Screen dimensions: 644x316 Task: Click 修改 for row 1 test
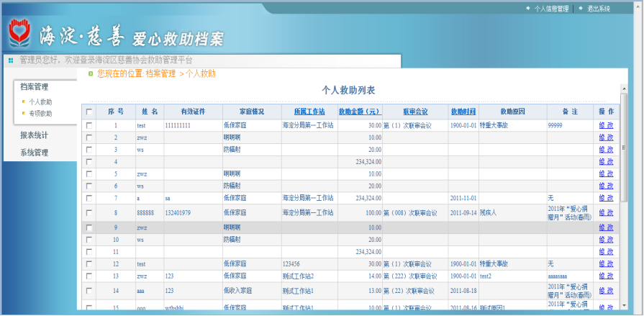coord(606,125)
